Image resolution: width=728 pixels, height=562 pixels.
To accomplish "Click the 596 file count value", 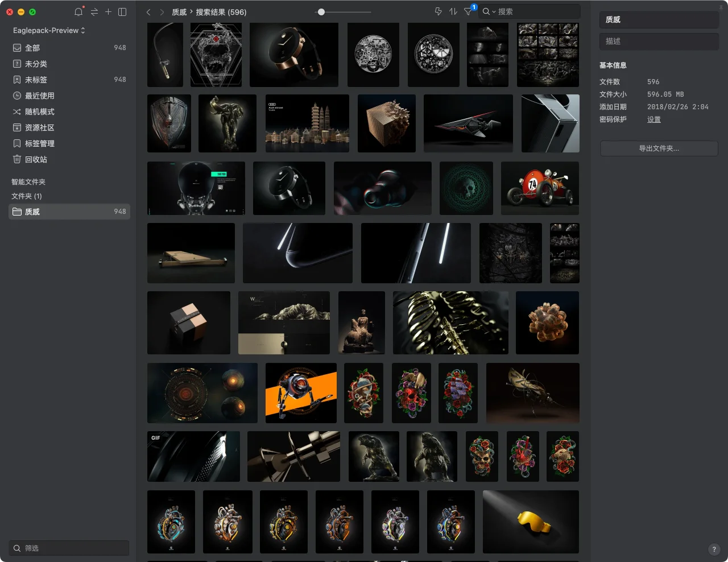I will point(653,82).
